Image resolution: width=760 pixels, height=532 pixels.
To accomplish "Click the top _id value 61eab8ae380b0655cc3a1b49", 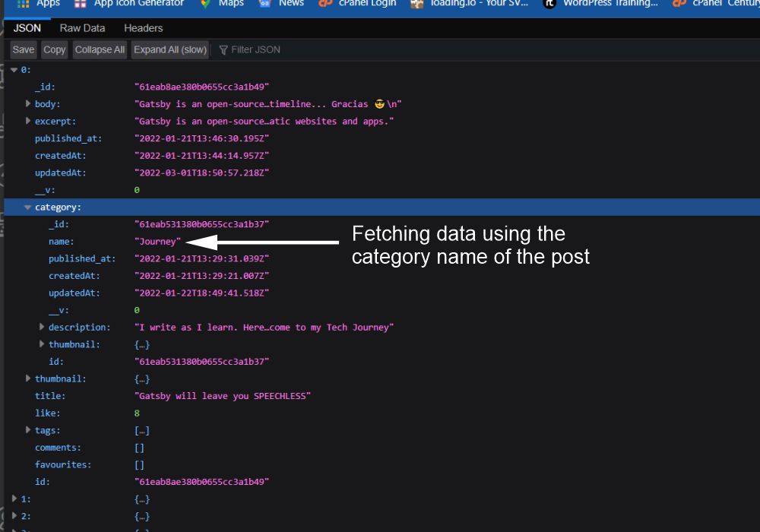I will click(x=201, y=87).
